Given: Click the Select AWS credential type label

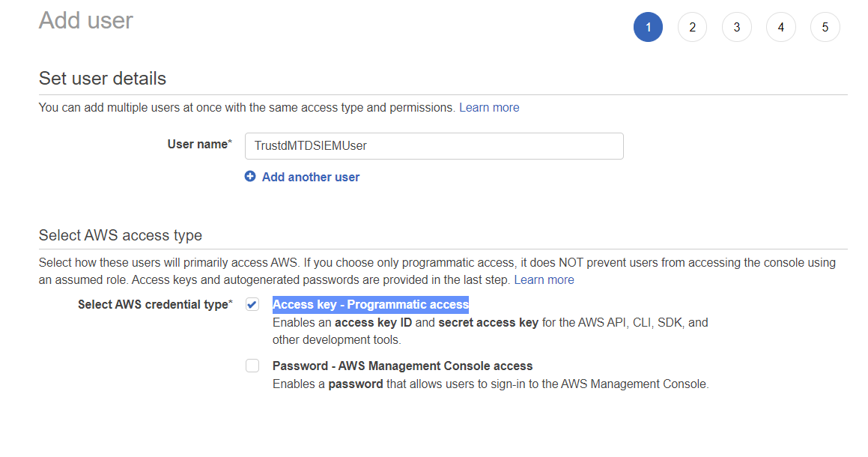Looking at the screenshot, I should coord(155,305).
